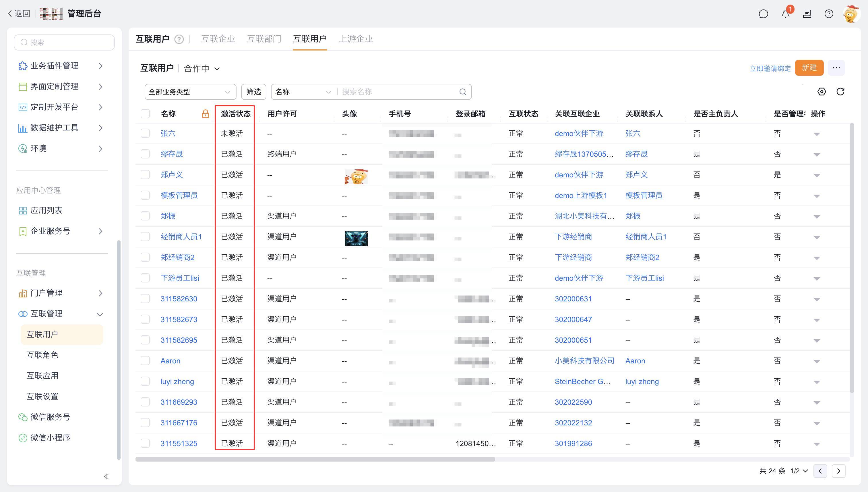
Task: Open the help question mark icon in header
Action: point(828,14)
